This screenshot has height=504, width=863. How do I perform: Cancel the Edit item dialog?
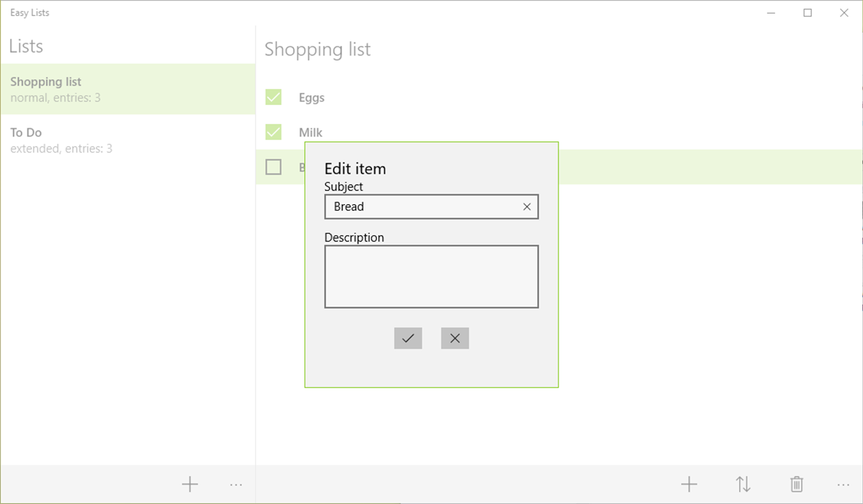(x=455, y=338)
